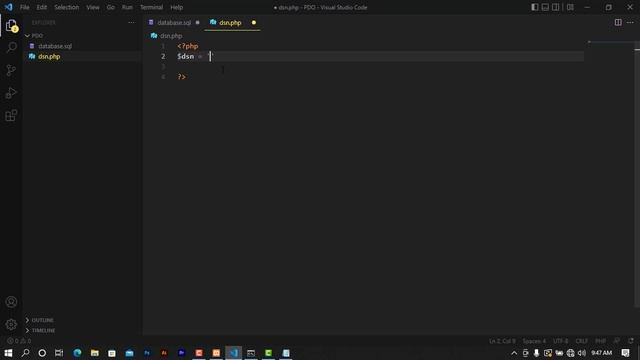The width and height of the screenshot is (640, 360).
Task: Close dsn.php tab via unsaved dot
Action: pos(254,22)
